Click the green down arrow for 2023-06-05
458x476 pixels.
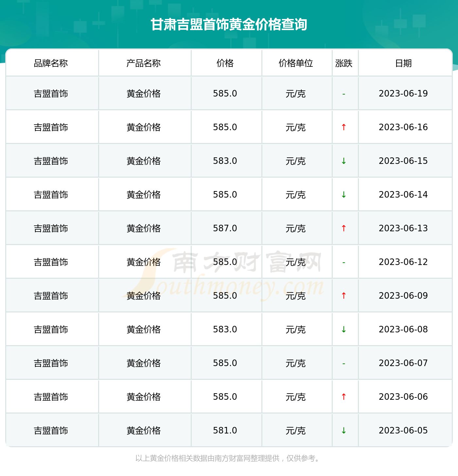(344, 431)
